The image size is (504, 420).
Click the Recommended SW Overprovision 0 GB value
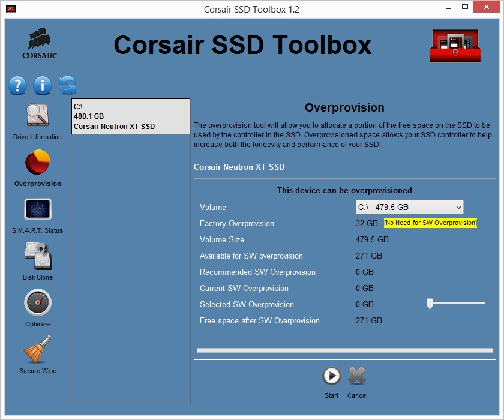click(x=365, y=272)
